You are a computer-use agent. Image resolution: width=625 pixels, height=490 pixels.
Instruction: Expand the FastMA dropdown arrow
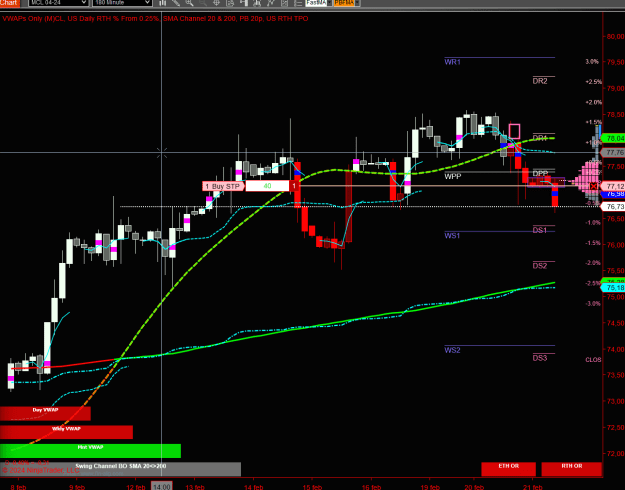point(330,3)
